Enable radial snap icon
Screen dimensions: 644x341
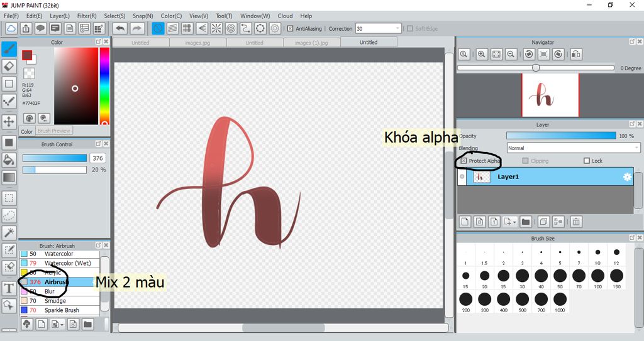[216, 28]
